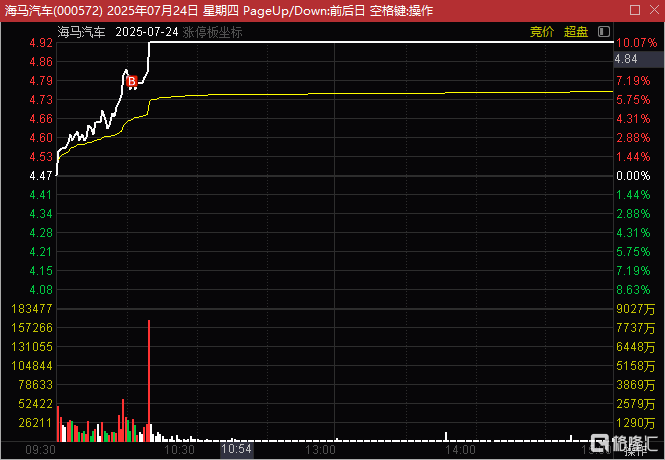Viewport: 665px width, 460px height.
Task: Click the title bar text 海马汽车(000572)
Action: coord(53,10)
